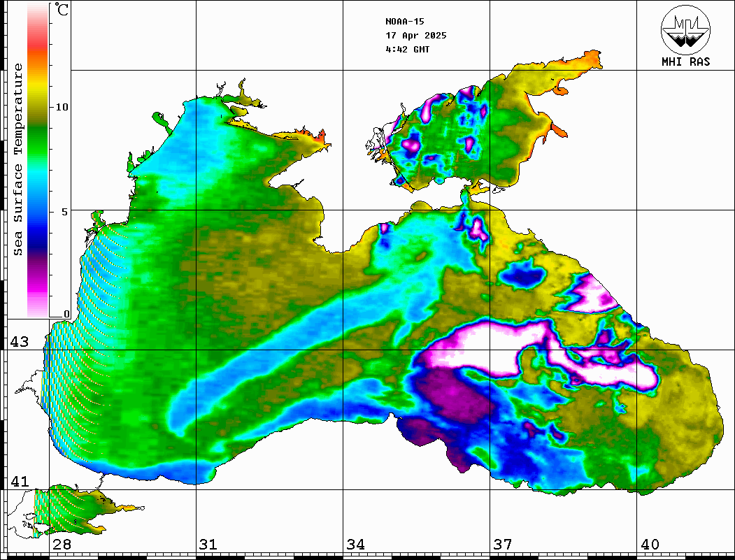This screenshot has width=735, height=560.
Task: Click the vertical "Sea Surface Temperature" label
Action: pos(18,159)
